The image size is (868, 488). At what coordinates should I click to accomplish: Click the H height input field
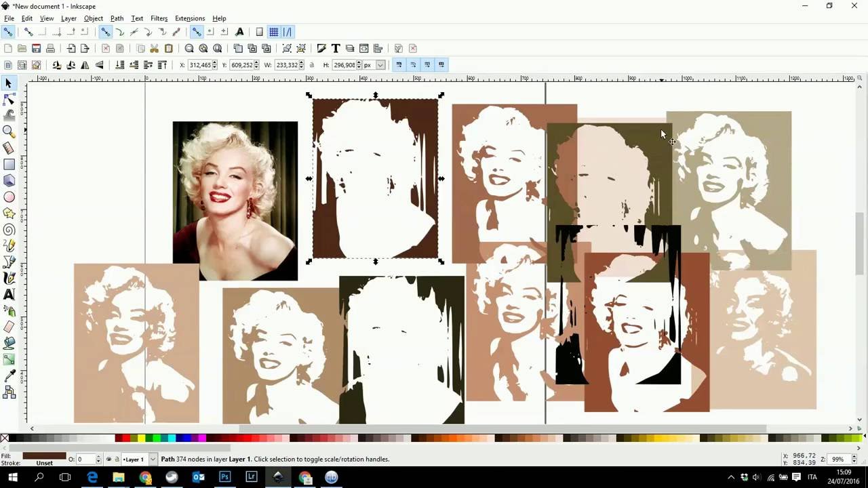tap(344, 65)
